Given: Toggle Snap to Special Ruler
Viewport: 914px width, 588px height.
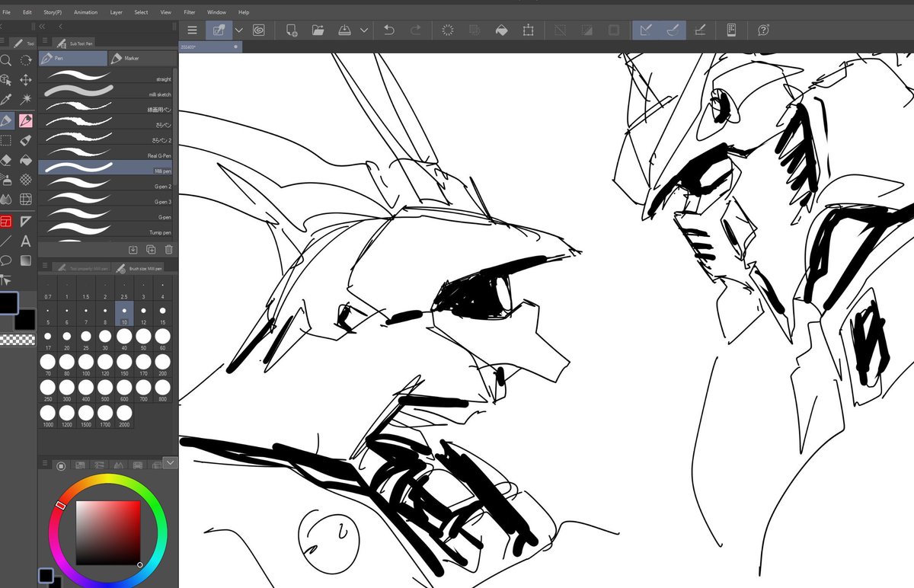Looking at the screenshot, I should (x=673, y=30).
